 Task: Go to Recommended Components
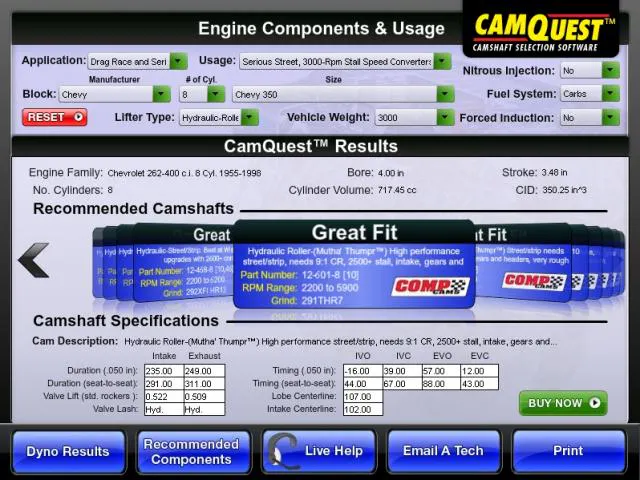tap(191, 451)
